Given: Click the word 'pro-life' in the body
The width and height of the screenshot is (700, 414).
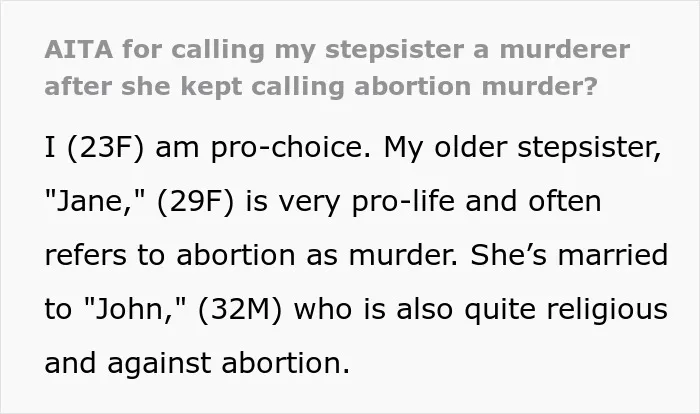Looking at the screenshot, I should [403, 203].
